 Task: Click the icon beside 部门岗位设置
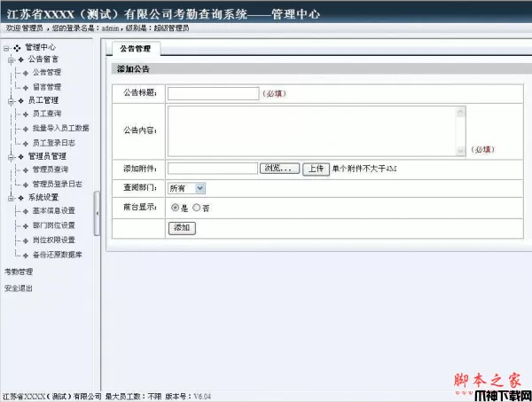pos(26,226)
